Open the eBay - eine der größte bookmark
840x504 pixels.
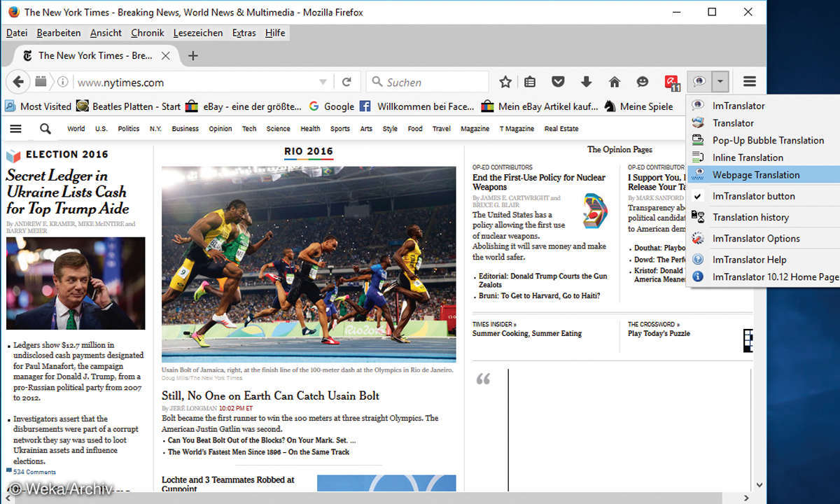[244, 106]
